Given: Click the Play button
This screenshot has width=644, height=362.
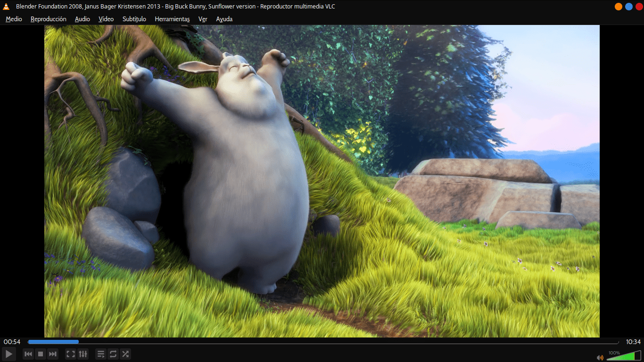Looking at the screenshot, I should click(9, 354).
